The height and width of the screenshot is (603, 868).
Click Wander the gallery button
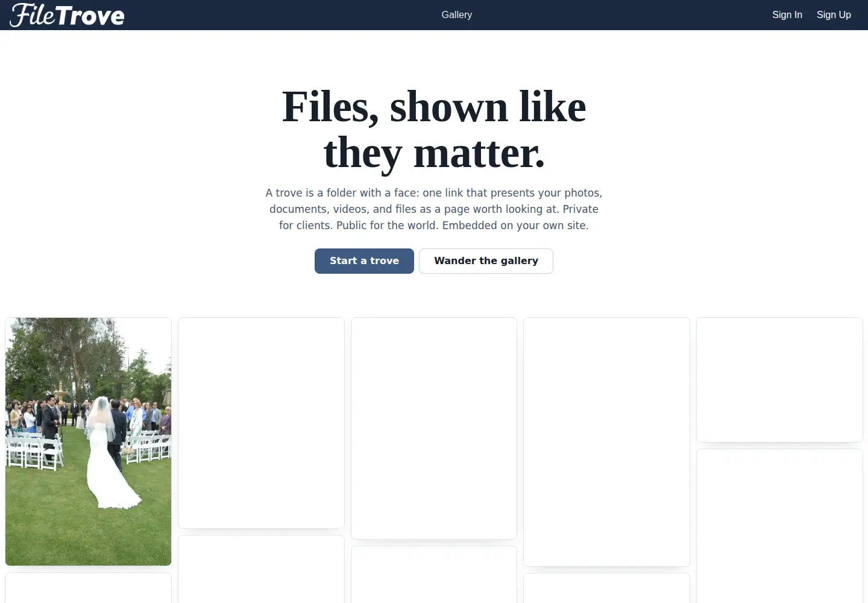coord(486,261)
